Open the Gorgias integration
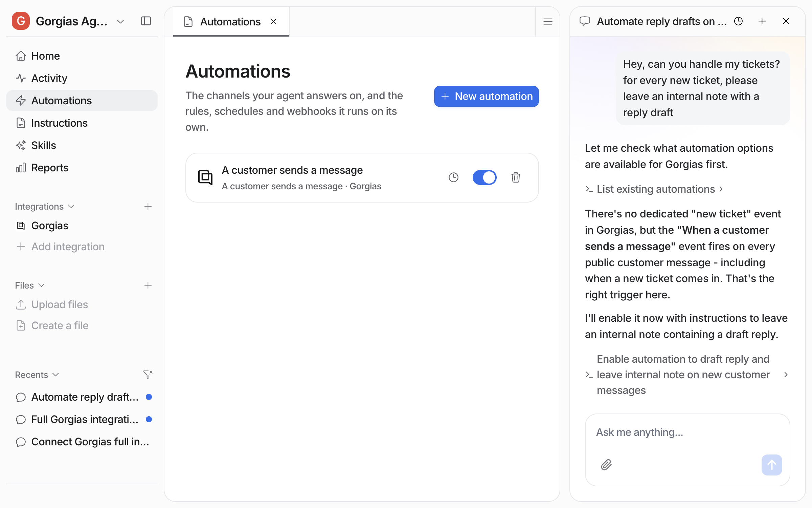 [x=82, y=226]
